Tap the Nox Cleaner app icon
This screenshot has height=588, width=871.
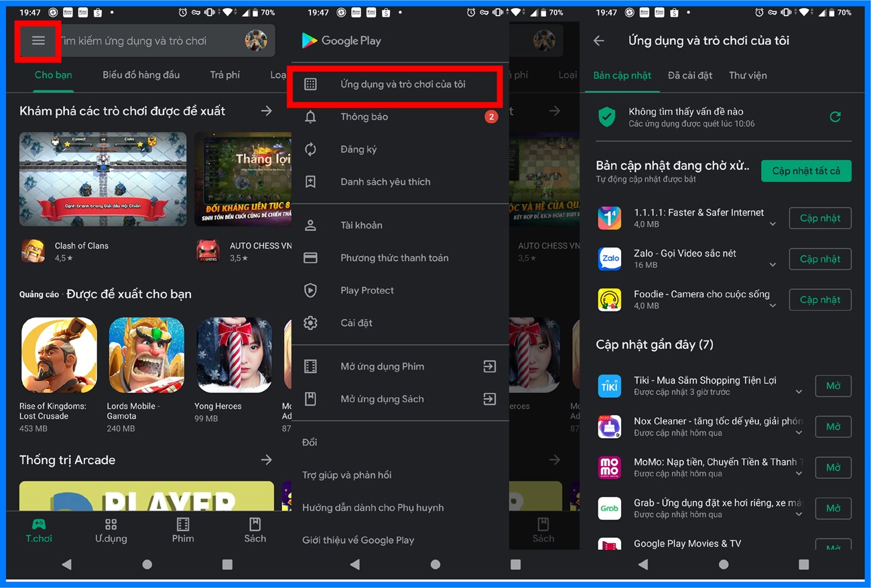click(x=609, y=427)
